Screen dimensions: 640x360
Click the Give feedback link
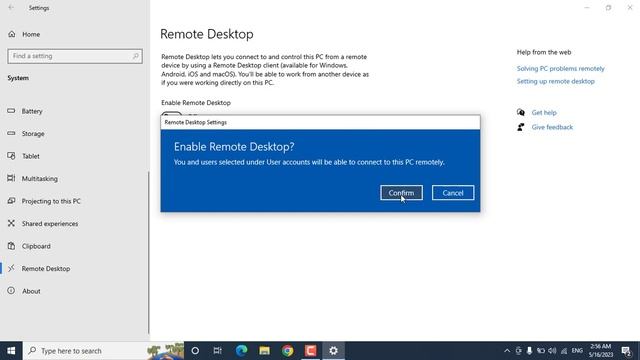click(x=552, y=127)
